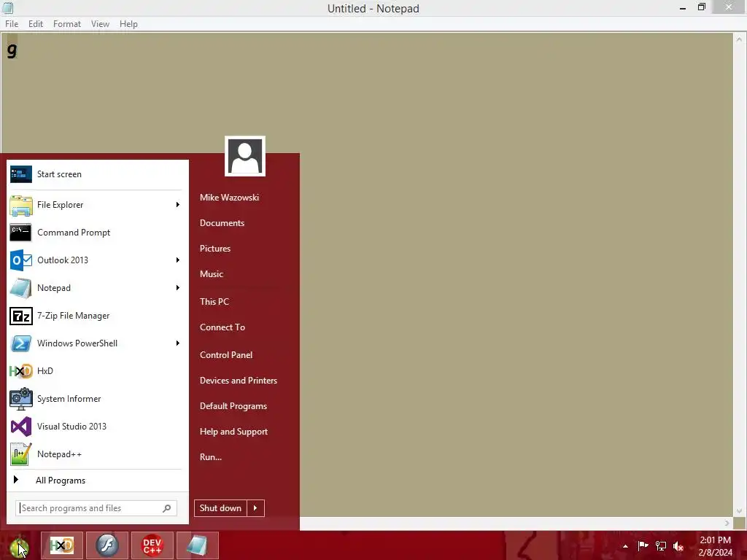Open the Action Center flag icon
747x560 pixels.
click(643, 545)
